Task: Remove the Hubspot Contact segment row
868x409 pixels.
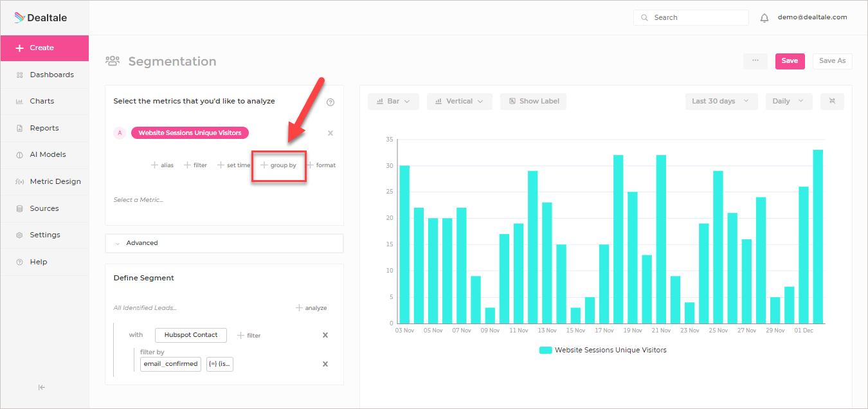Action: point(325,335)
